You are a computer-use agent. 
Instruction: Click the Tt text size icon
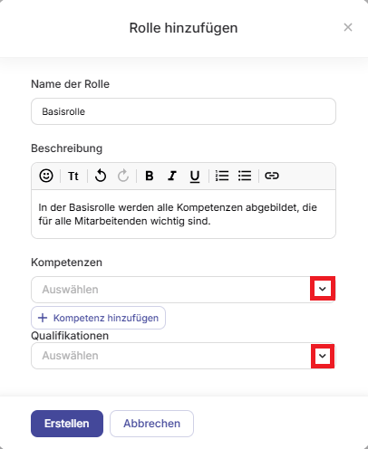(73, 176)
